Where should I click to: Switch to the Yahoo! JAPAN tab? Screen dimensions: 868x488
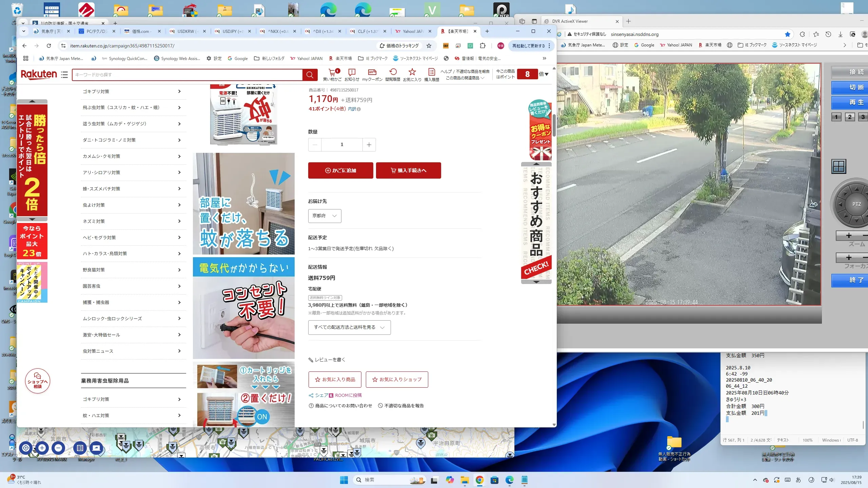(412, 31)
